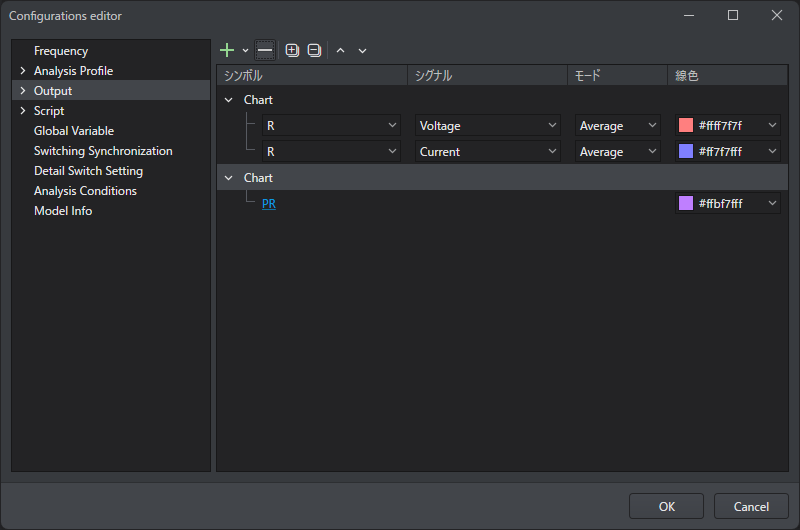Image resolution: width=800 pixels, height=530 pixels.
Task: Open Switching Synchronization settings
Action: (x=103, y=151)
